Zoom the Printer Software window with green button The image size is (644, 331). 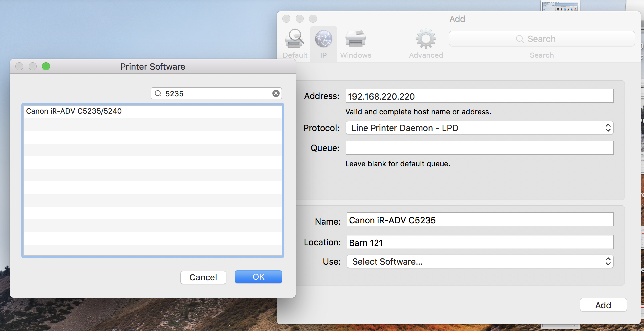point(46,66)
